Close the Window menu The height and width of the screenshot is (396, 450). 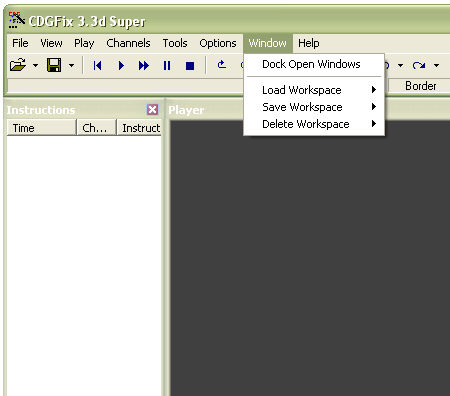[x=268, y=43]
